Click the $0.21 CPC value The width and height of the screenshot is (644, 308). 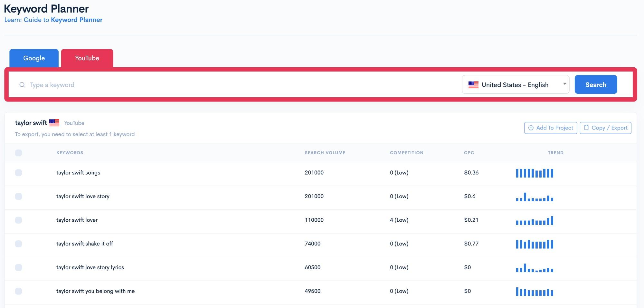click(471, 220)
